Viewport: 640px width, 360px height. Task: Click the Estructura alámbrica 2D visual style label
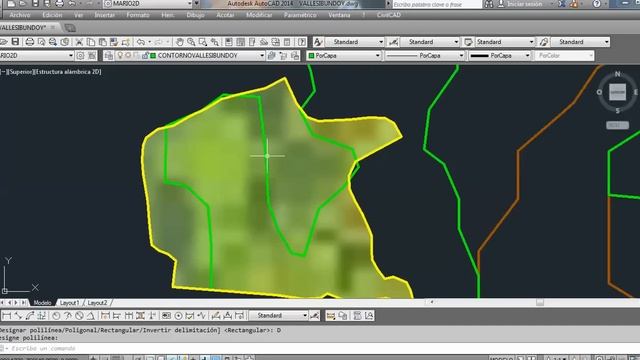68,72
